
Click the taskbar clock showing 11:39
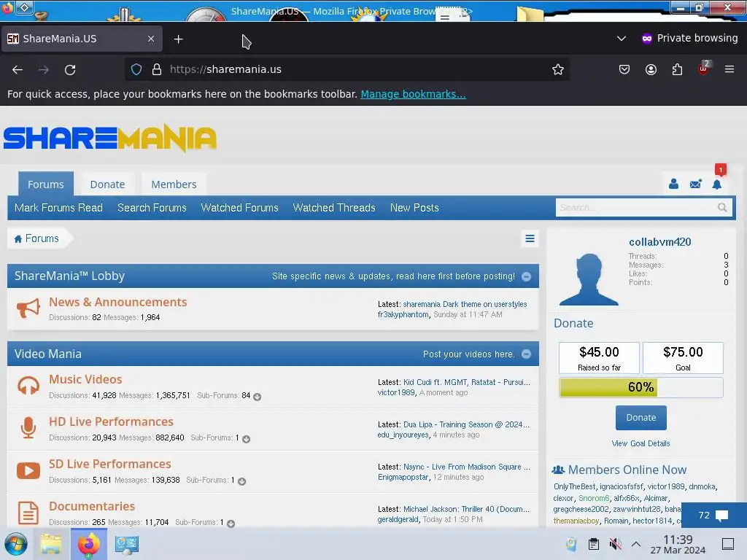[678, 544]
